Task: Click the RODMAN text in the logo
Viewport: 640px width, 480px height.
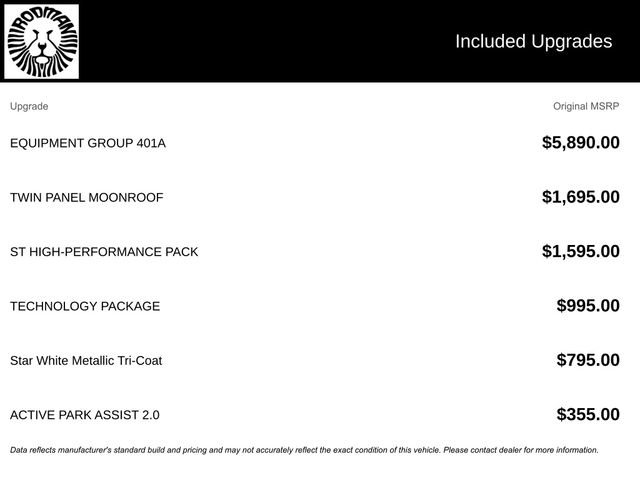Action: coord(43,18)
